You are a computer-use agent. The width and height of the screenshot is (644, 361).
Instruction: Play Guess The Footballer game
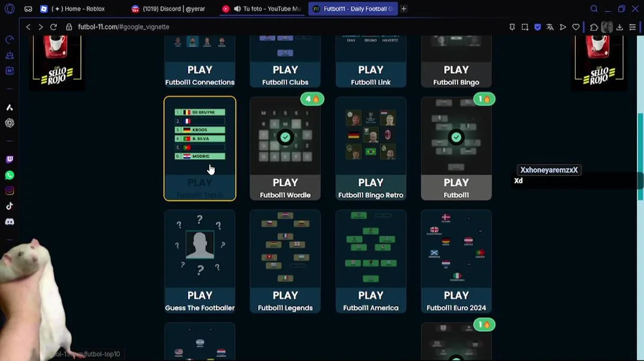coord(200,261)
